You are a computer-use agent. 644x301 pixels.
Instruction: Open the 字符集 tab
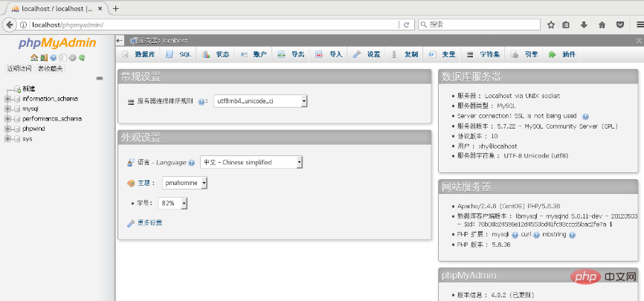pyautogui.click(x=483, y=54)
